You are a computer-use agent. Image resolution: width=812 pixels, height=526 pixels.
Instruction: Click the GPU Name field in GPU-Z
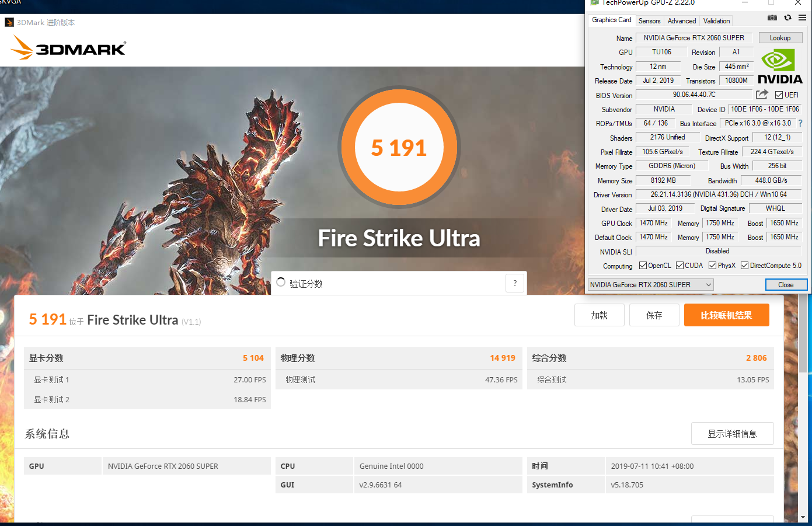pos(694,38)
